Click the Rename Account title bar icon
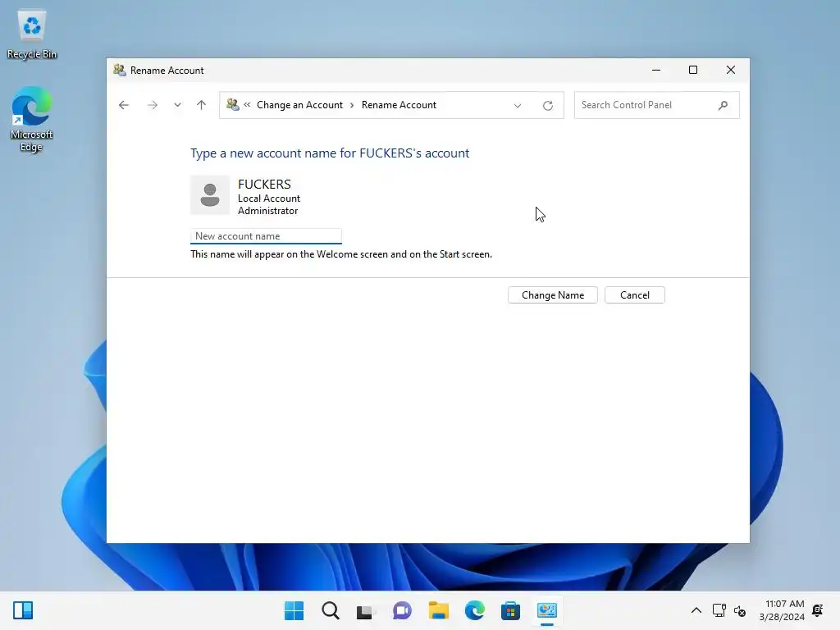This screenshot has width=840, height=630. pos(120,71)
